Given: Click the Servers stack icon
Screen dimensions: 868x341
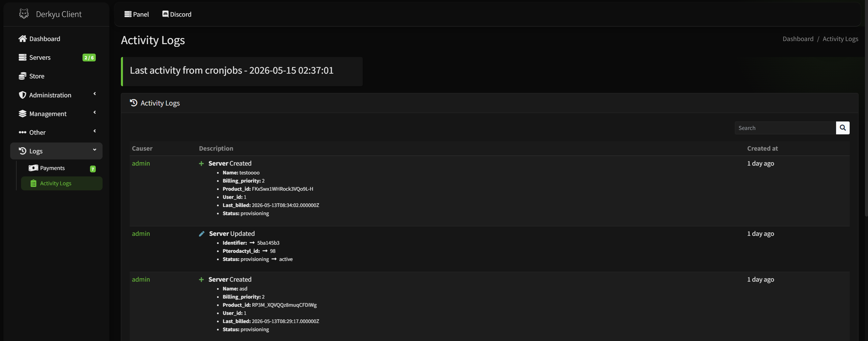Looking at the screenshot, I should 22,57.
